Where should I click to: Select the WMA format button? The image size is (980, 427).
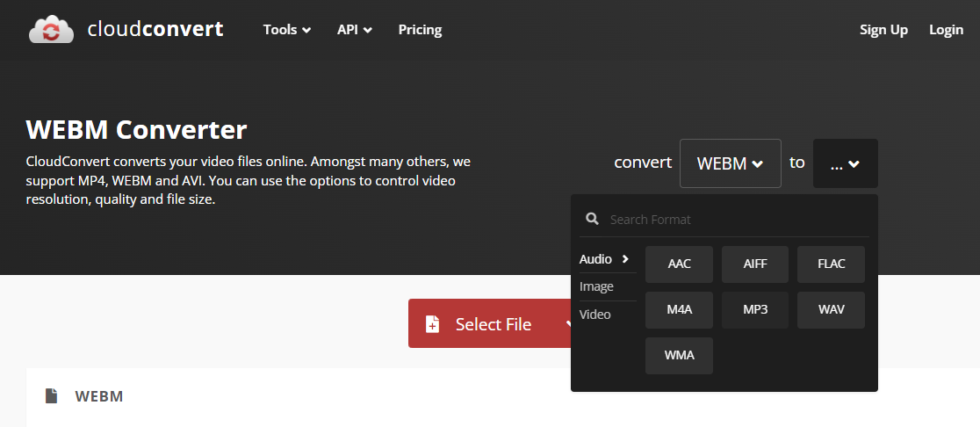pyautogui.click(x=679, y=355)
